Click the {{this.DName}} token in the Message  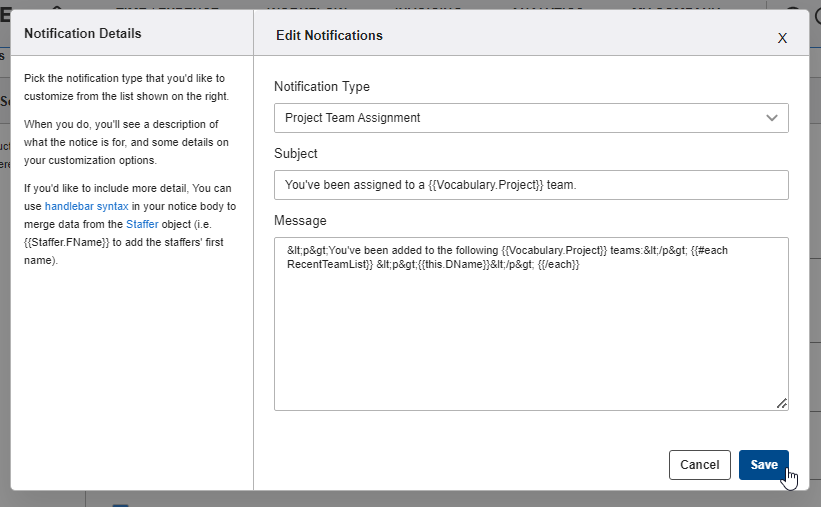[x=444, y=264]
